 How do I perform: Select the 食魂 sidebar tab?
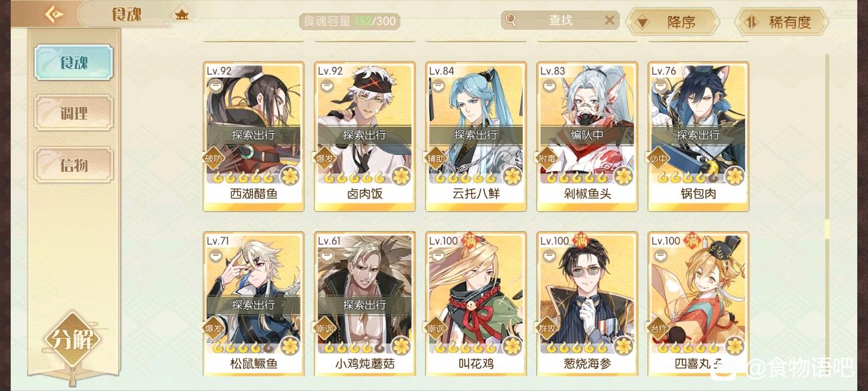73,62
